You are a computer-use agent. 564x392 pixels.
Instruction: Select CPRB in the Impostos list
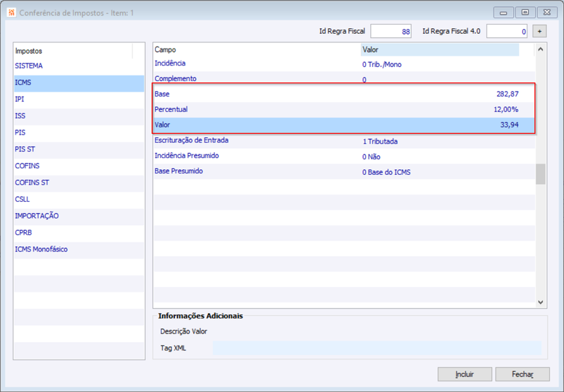click(79, 233)
